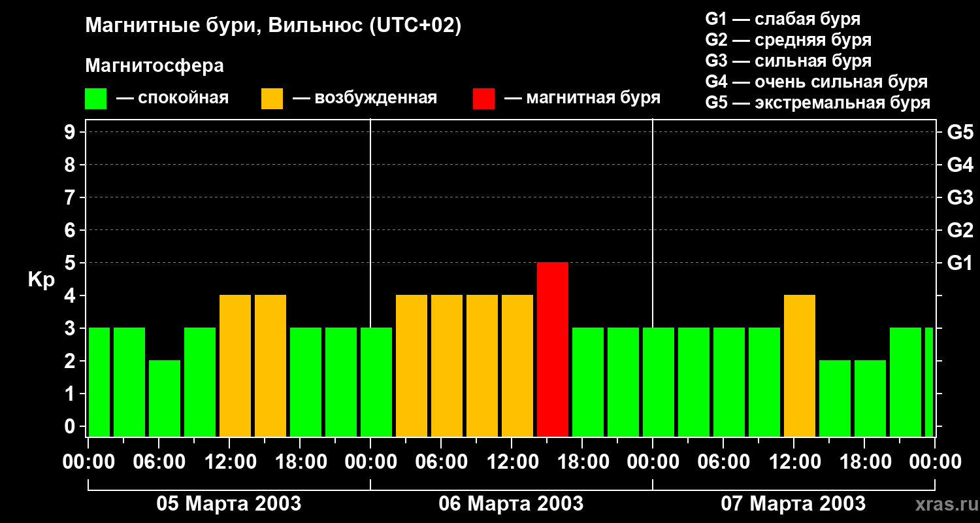
Task: Click the '07 Марта 2003' date label
Action: click(793, 504)
